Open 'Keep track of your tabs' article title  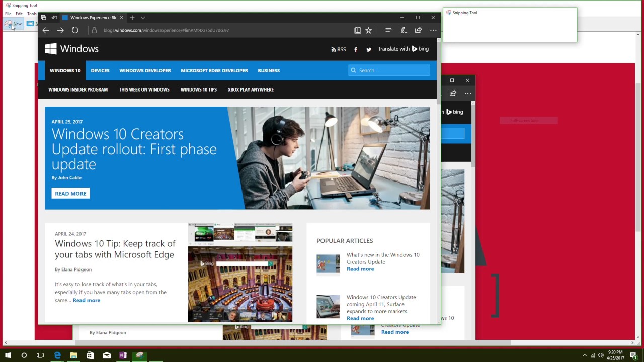click(x=115, y=249)
